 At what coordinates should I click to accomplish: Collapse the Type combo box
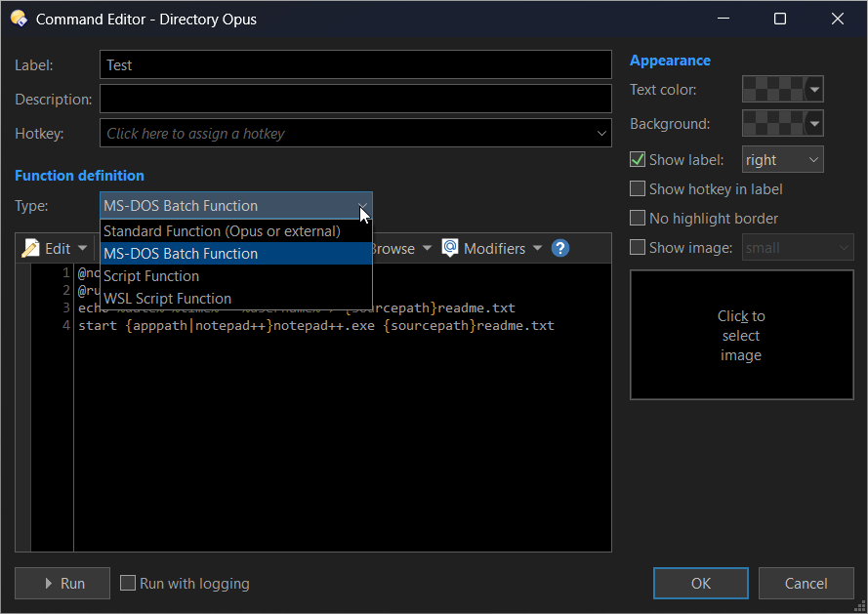click(x=362, y=206)
